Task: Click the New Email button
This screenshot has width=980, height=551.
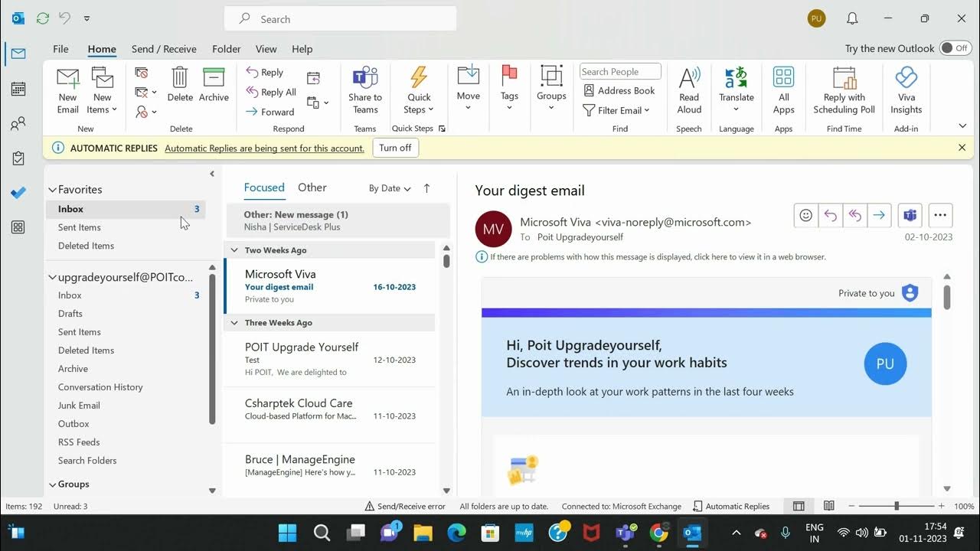Action: pyautogui.click(x=67, y=90)
